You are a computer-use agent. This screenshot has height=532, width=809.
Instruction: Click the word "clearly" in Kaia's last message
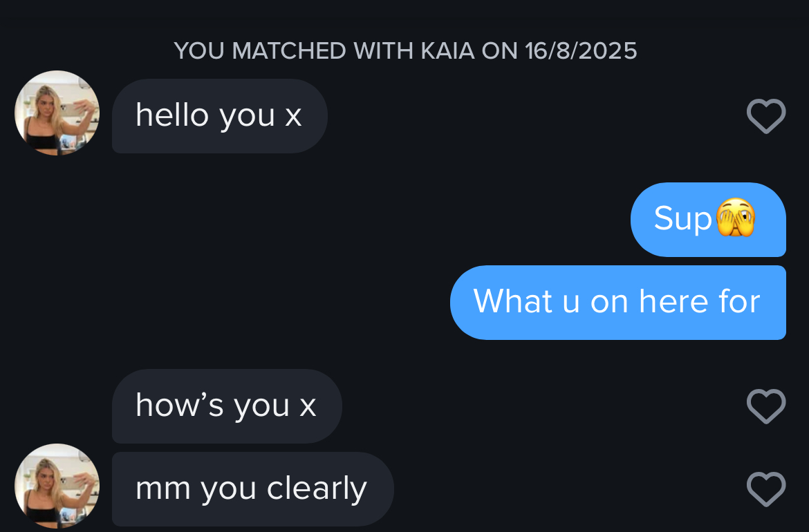click(x=317, y=488)
